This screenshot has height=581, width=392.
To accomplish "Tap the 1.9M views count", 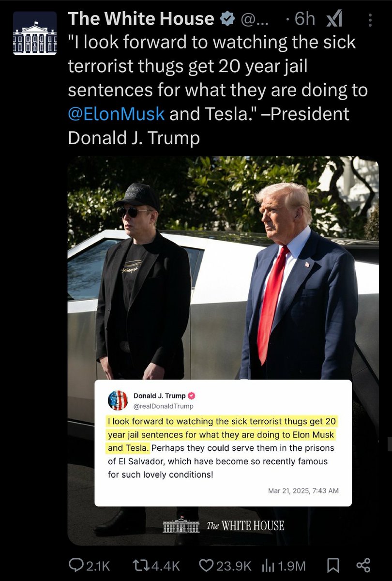I will pos(293,566).
